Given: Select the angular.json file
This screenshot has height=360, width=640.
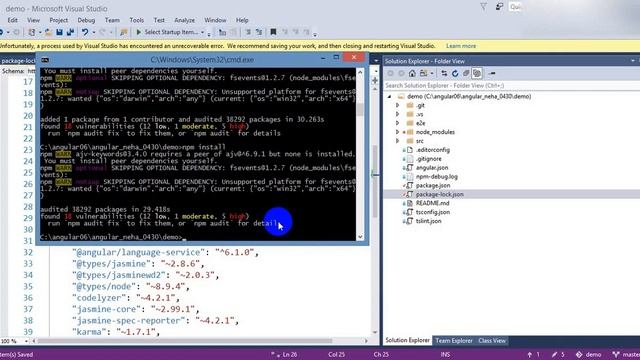Looking at the screenshot, I should 431,167.
